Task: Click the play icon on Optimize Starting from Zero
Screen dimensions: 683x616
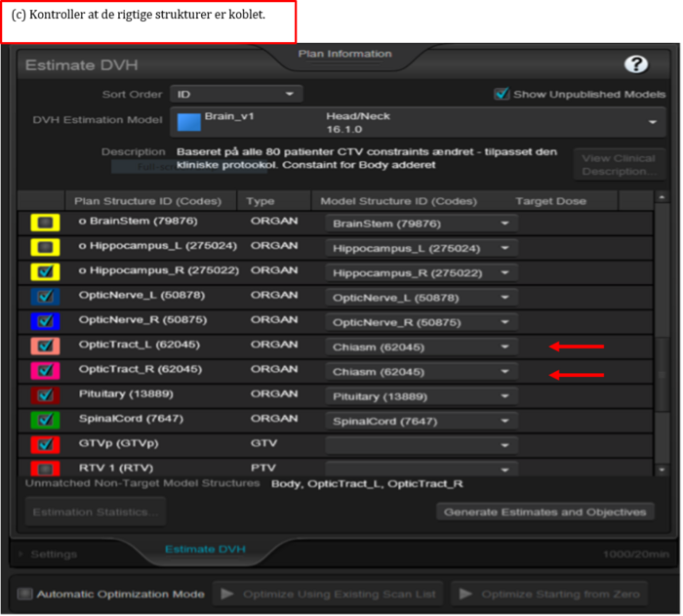Action: point(464,594)
